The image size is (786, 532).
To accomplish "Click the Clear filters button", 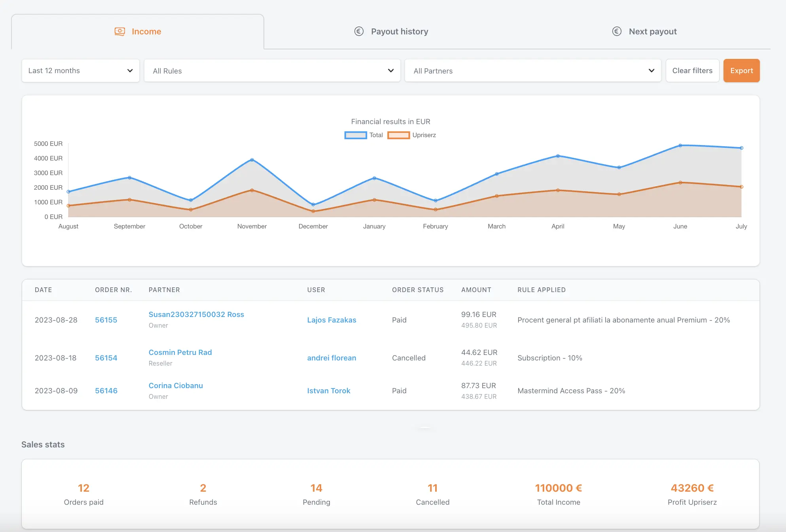I will pos(692,71).
